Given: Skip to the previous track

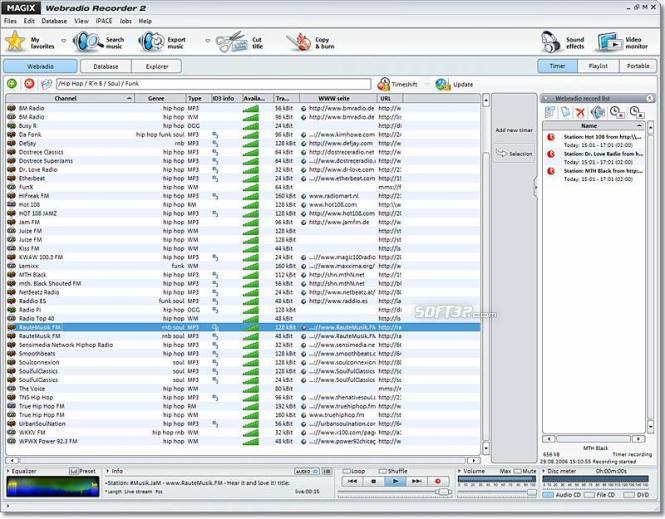Looking at the screenshot, I should [352, 481].
